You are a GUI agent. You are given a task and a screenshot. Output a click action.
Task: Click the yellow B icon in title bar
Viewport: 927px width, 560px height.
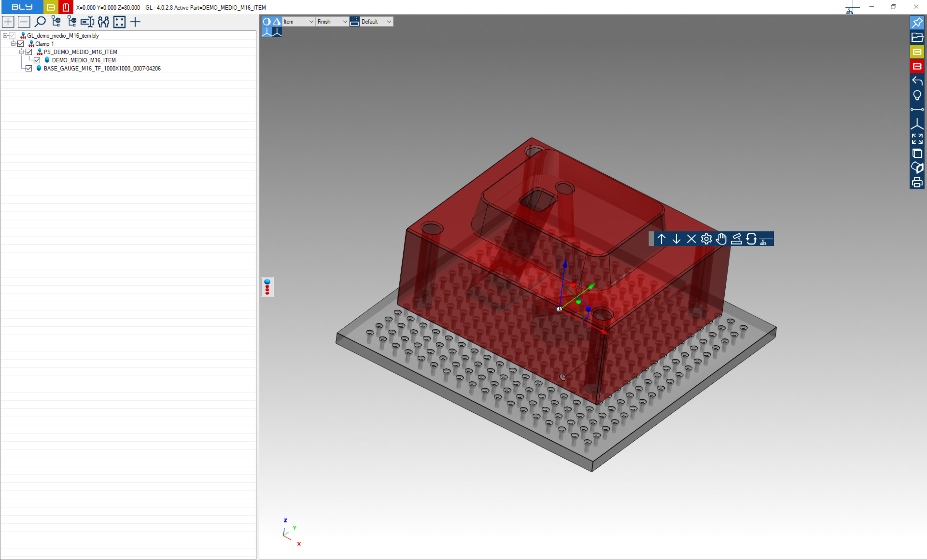point(51,7)
